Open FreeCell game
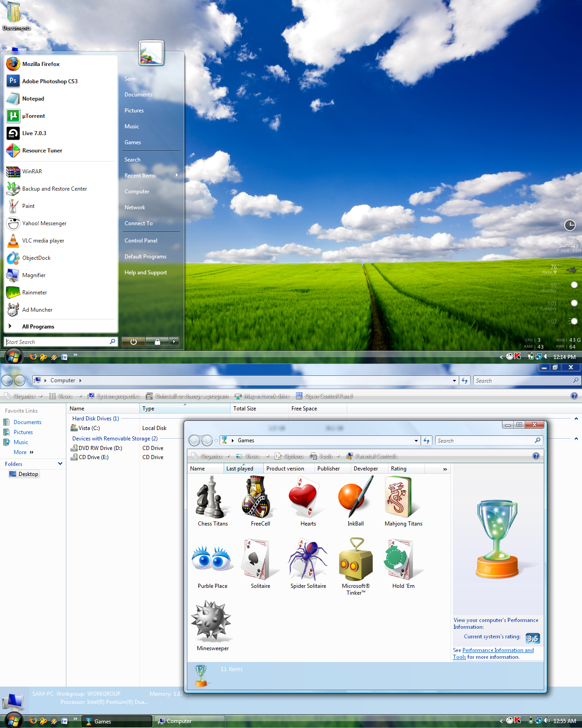 [x=261, y=501]
